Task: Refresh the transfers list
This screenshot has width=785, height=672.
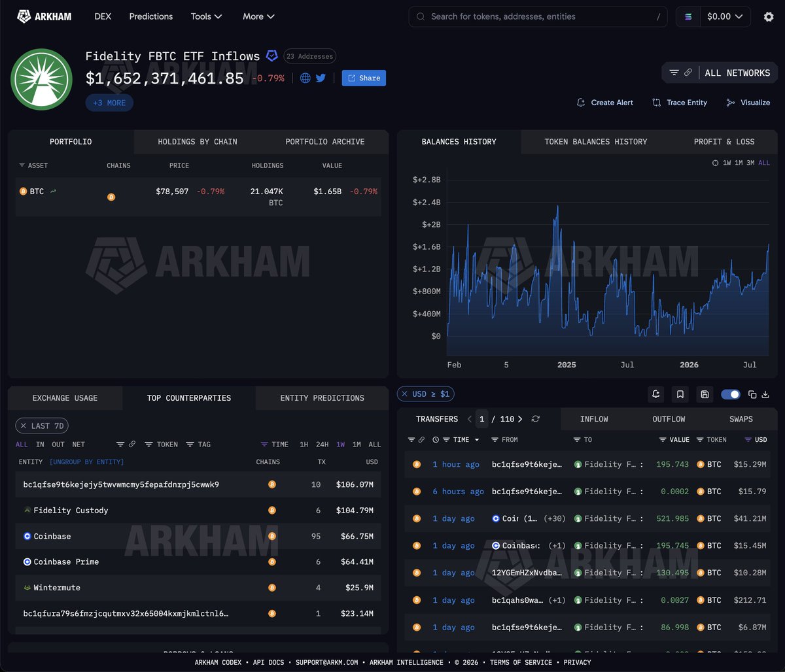Action: (536, 419)
